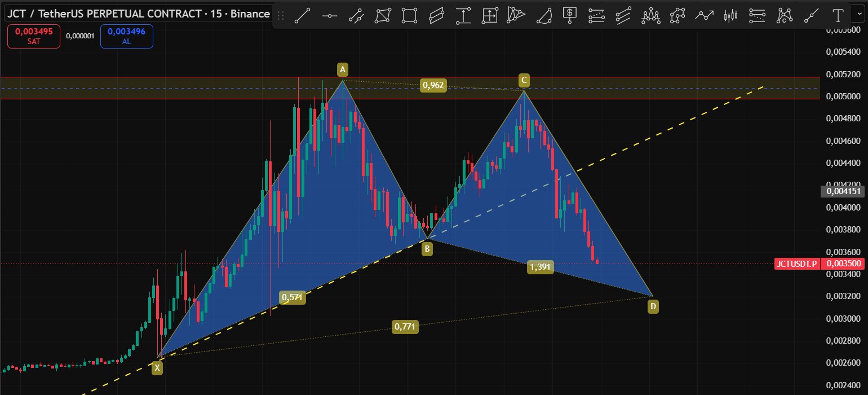Click the blue AL buy button
Viewport: 868px width, 395px height.
pyautogui.click(x=126, y=36)
